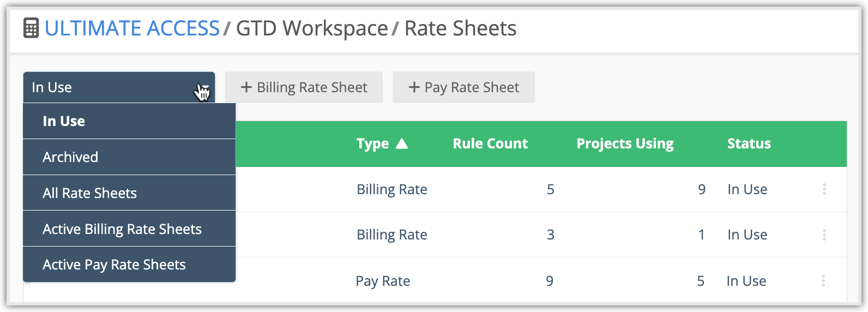Sort table by Status column
The image size is (868, 312).
749,143
